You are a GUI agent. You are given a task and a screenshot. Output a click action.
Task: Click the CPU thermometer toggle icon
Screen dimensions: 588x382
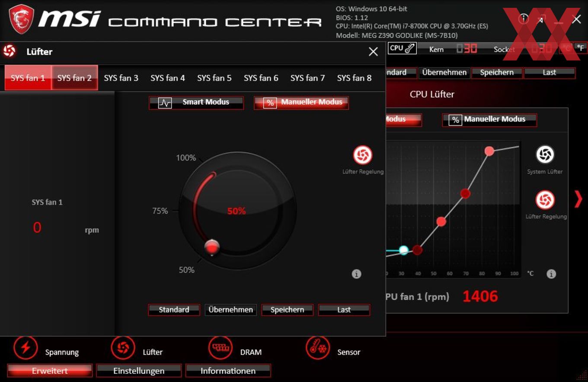(x=402, y=48)
